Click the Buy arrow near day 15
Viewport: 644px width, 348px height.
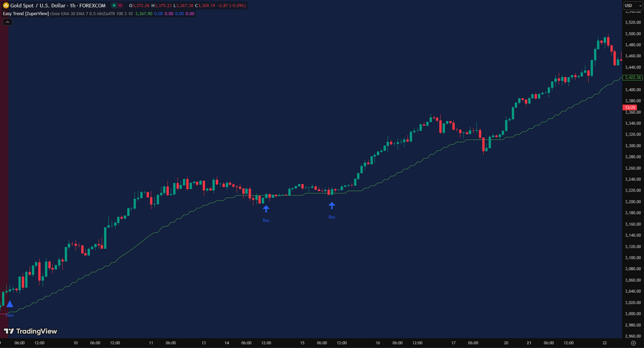click(331, 205)
